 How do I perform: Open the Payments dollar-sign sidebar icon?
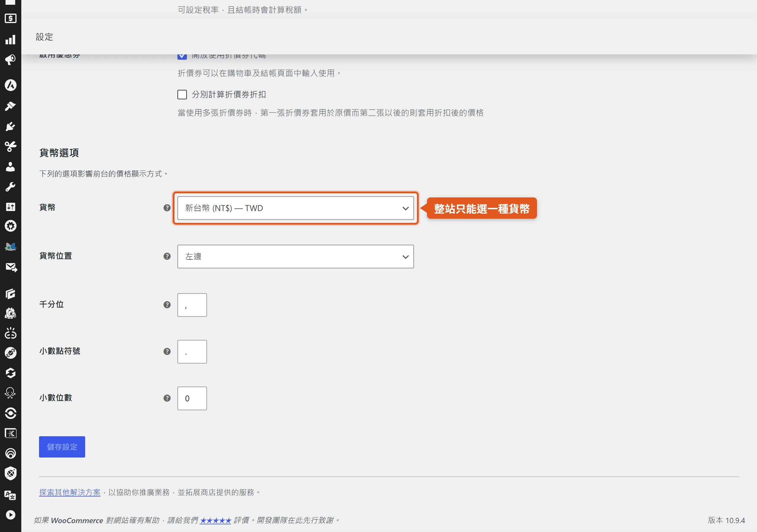point(11,18)
